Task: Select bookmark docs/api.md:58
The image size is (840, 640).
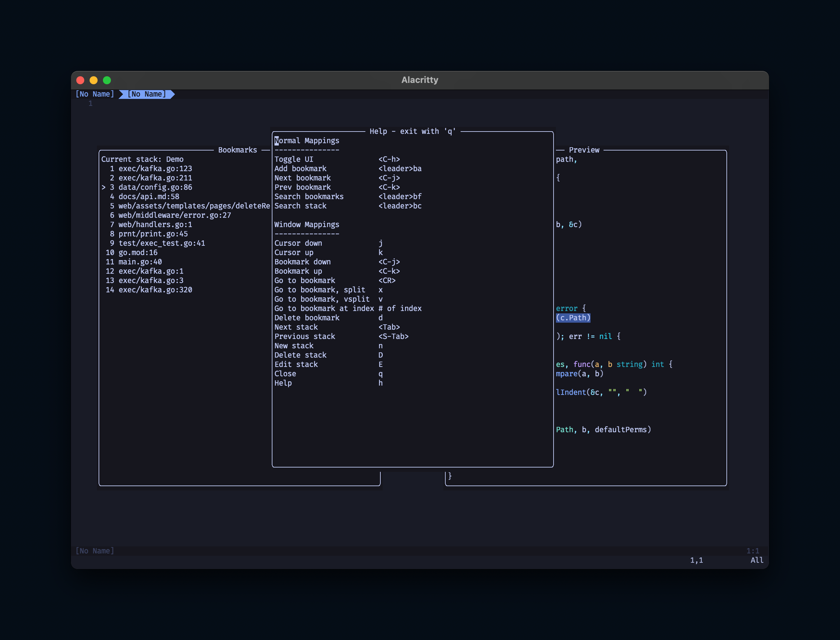Action: [149, 196]
